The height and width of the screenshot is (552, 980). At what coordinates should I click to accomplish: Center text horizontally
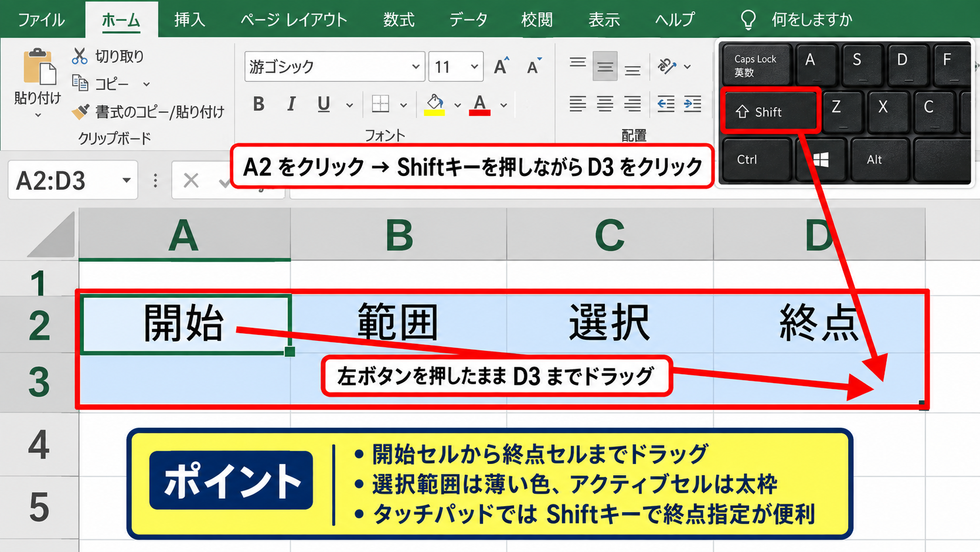point(605,104)
